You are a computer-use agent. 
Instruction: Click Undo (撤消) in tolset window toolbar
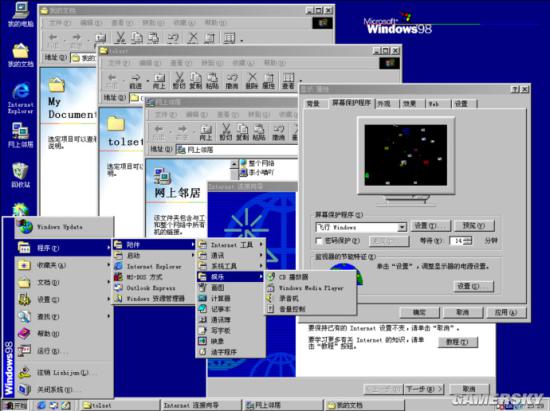(232, 81)
